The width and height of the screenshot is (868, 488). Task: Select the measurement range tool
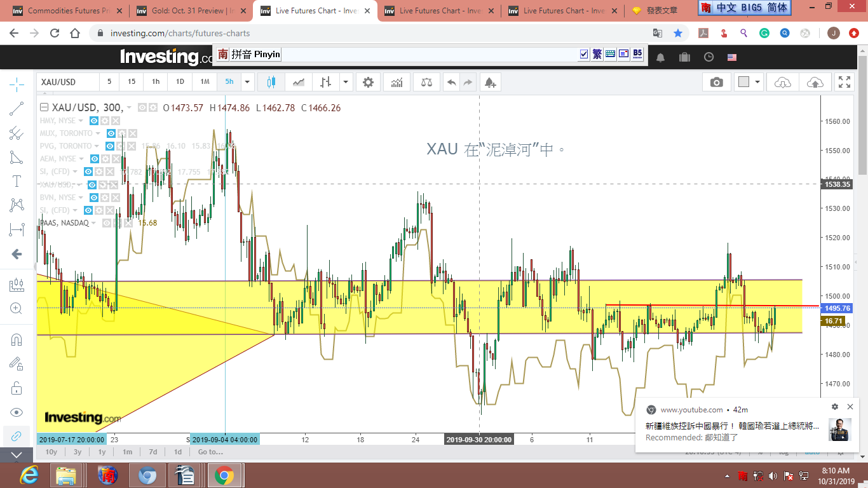point(17,229)
